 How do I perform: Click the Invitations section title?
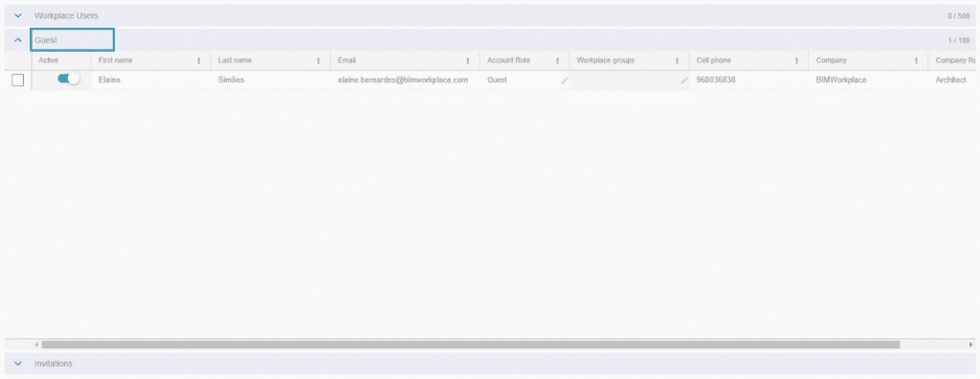pos(54,364)
